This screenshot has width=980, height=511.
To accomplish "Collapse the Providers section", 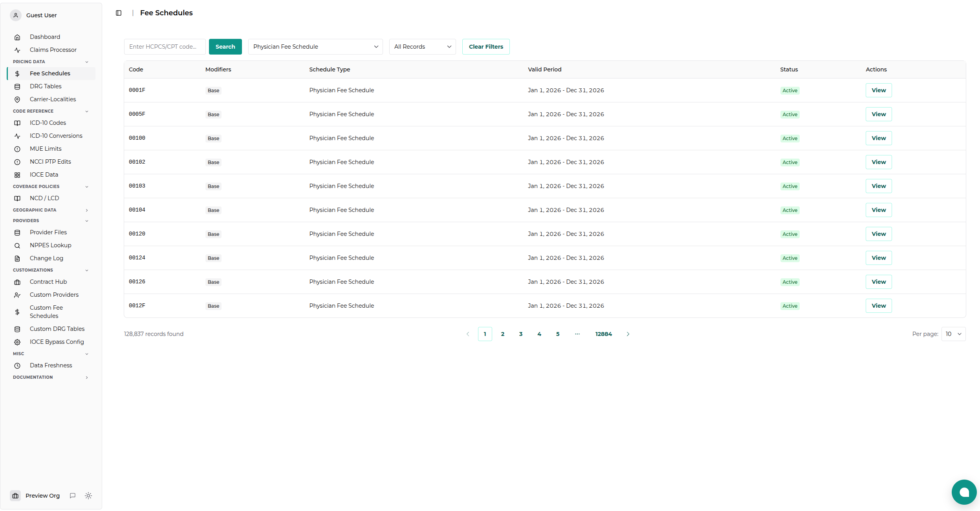I will click(87, 221).
